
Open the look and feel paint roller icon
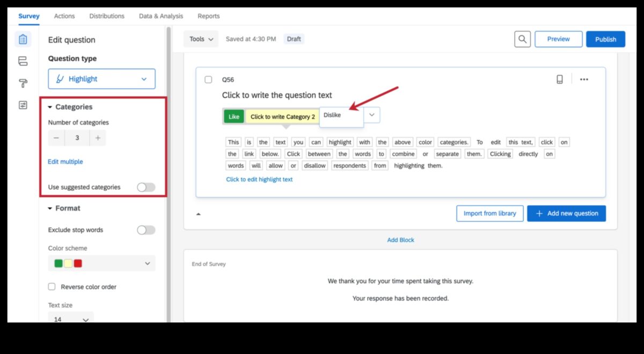click(x=23, y=83)
